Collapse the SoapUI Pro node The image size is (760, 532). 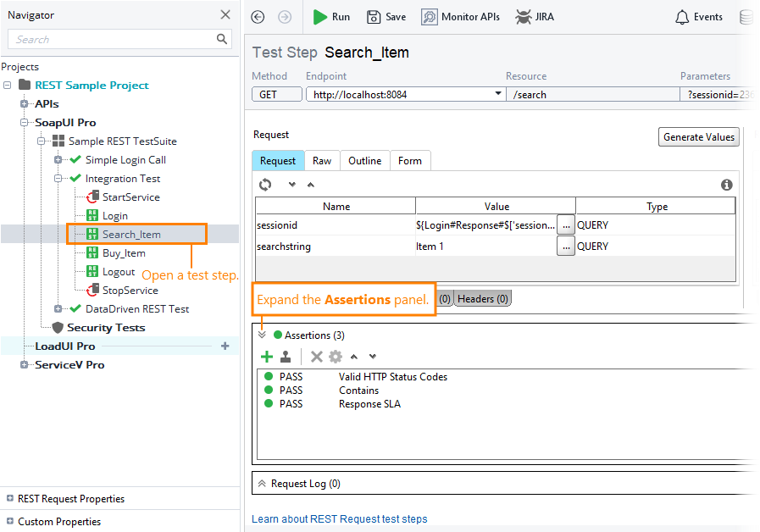[x=24, y=123]
